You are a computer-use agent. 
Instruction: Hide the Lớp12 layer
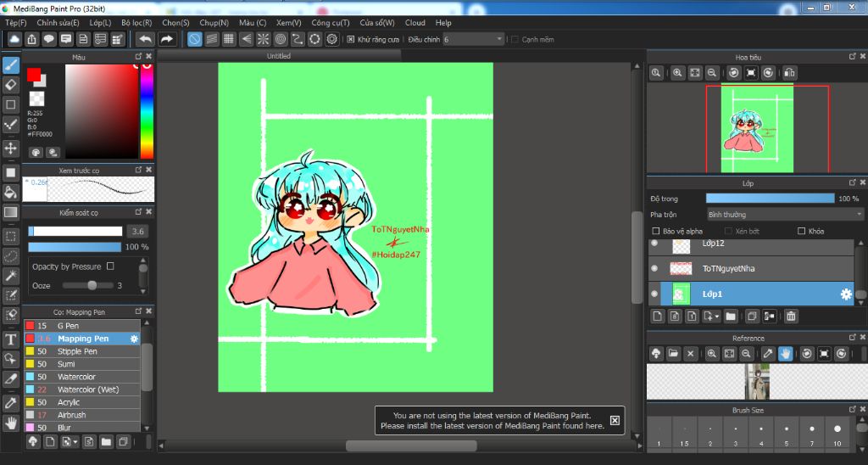tap(654, 244)
